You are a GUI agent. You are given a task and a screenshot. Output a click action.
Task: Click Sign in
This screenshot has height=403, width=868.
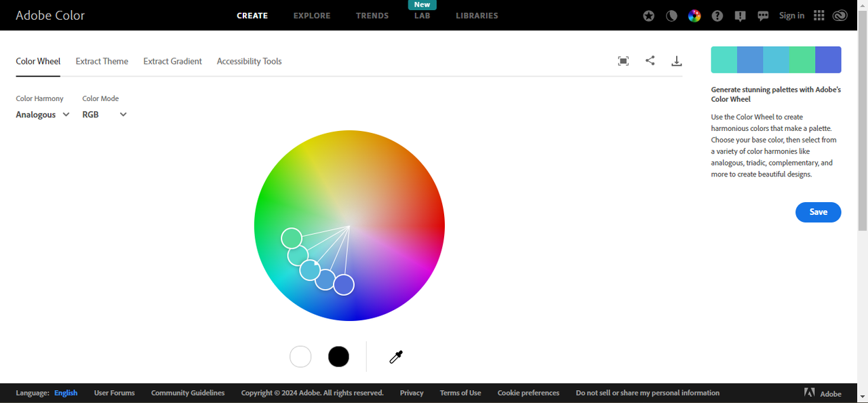click(791, 16)
